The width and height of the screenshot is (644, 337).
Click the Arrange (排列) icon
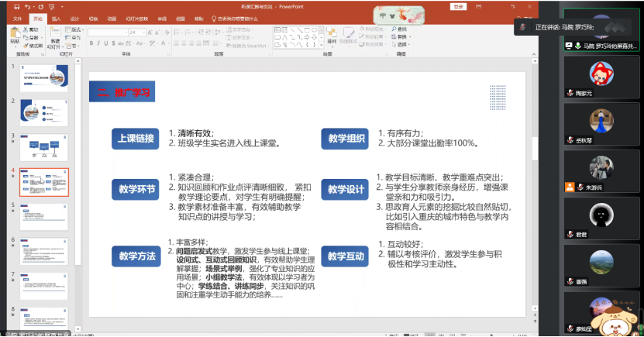click(332, 33)
